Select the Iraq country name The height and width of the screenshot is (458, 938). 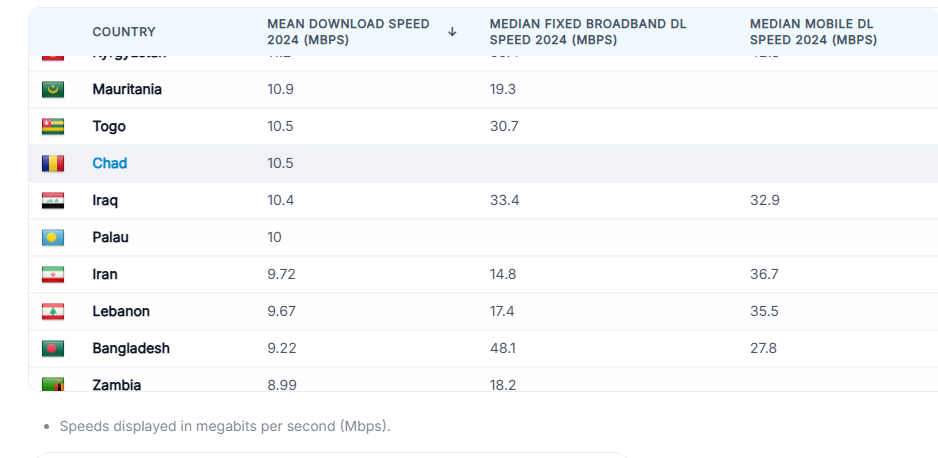[105, 200]
